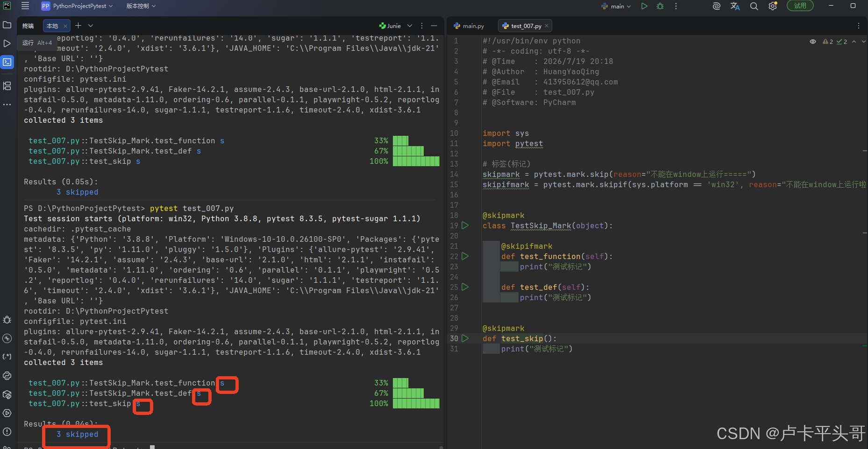Click the translate icon in title bar
Viewport: 868px width, 449px height.
pos(735,6)
